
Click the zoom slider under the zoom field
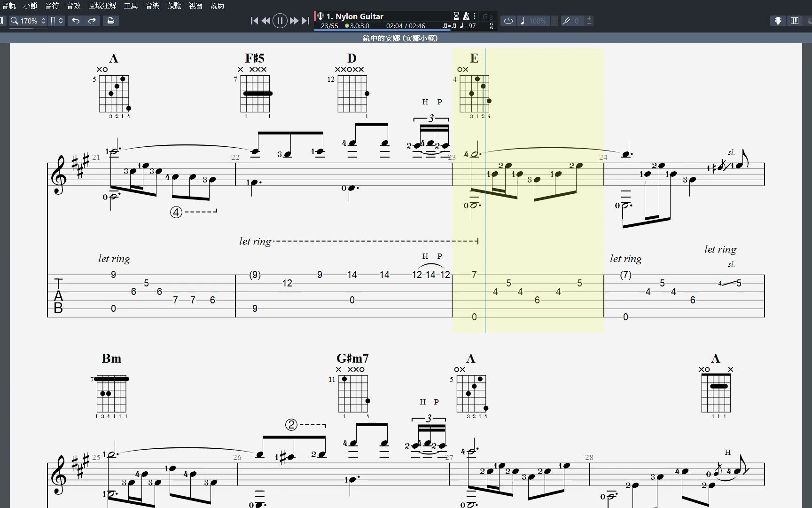coord(28,29)
